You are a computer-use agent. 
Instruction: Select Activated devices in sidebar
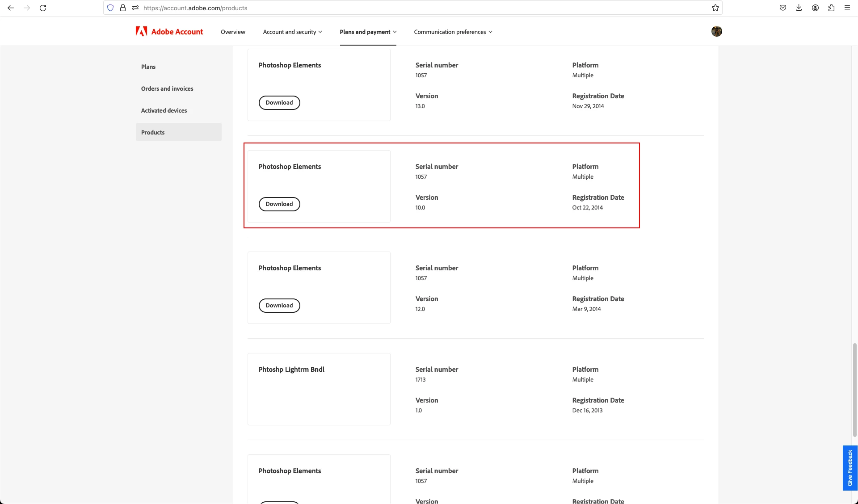pos(164,111)
